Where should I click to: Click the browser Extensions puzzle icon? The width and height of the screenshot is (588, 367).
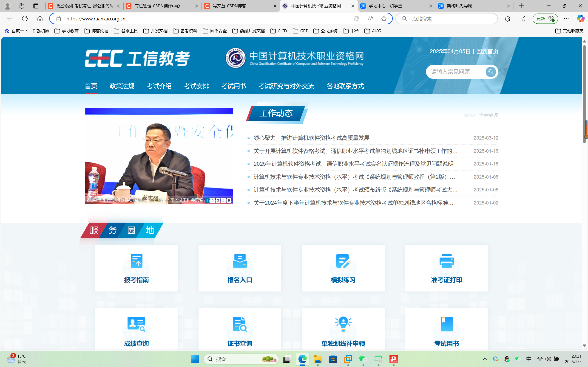tap(507, 19)
